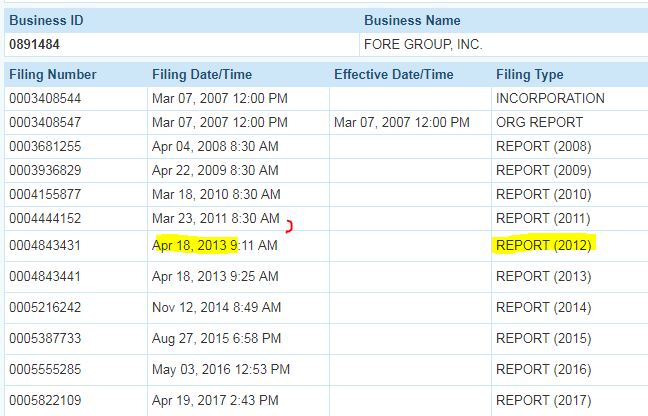Select the REPORT (2017) filing type
The image size is (648, 416).
pyautogui.click(x=544, y=399)
